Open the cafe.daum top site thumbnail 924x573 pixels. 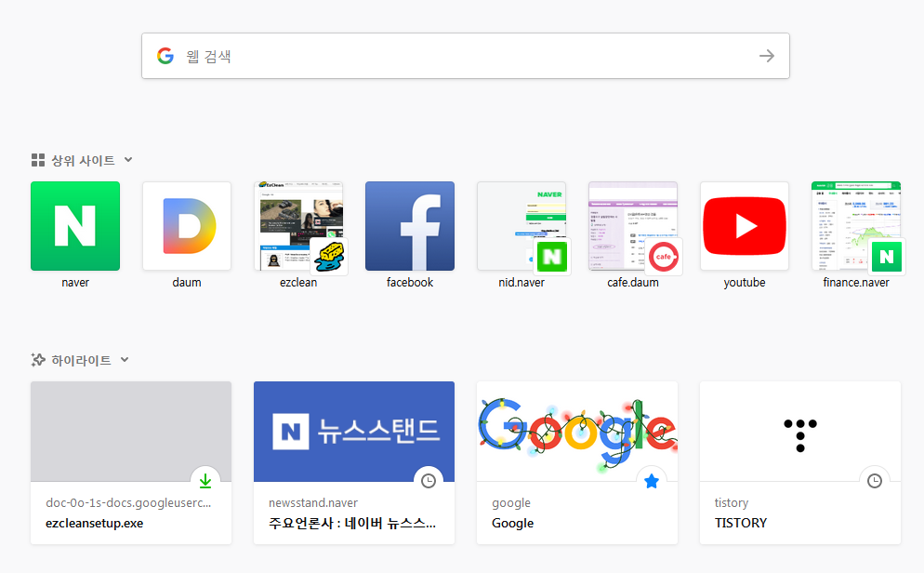633,226
